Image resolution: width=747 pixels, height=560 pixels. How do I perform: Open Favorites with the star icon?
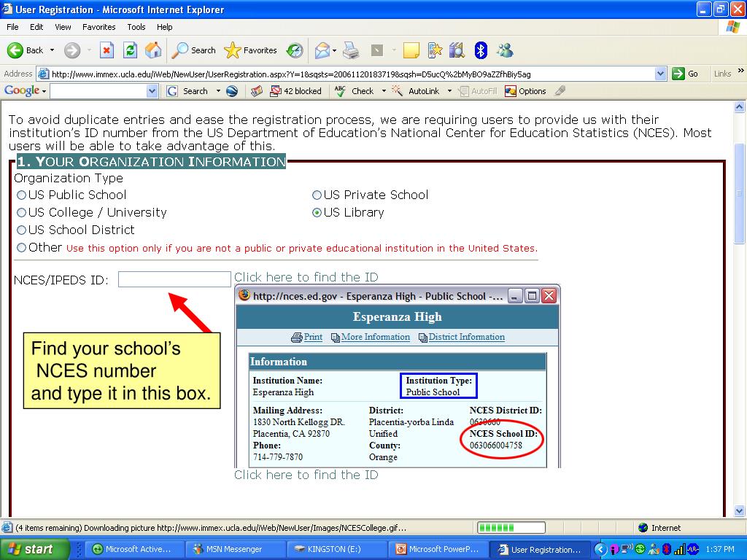(233, 50)
